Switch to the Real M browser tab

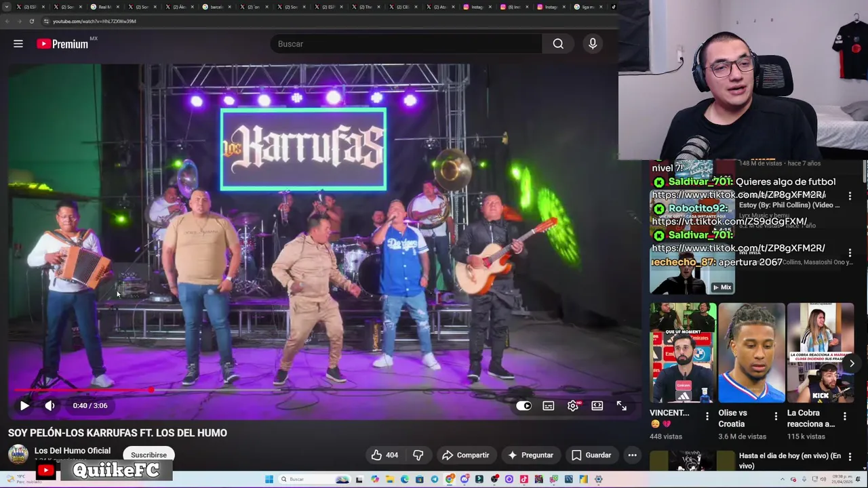tap(104, 7)
